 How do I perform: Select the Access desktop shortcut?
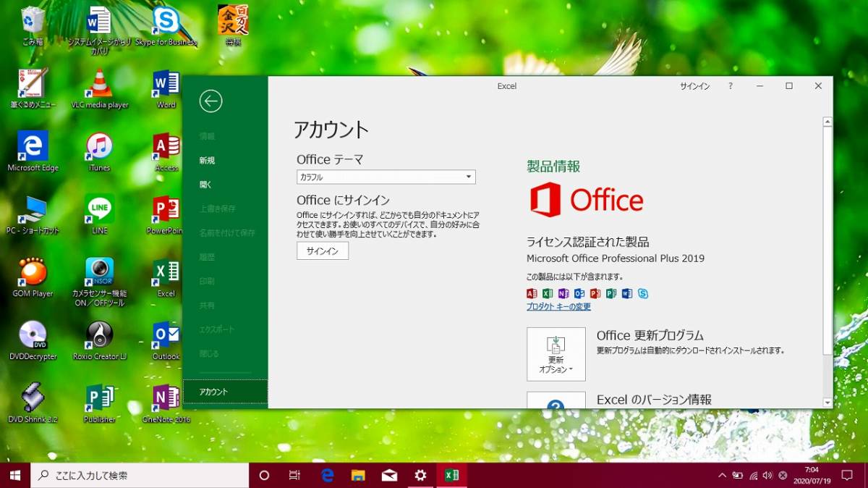166,152
